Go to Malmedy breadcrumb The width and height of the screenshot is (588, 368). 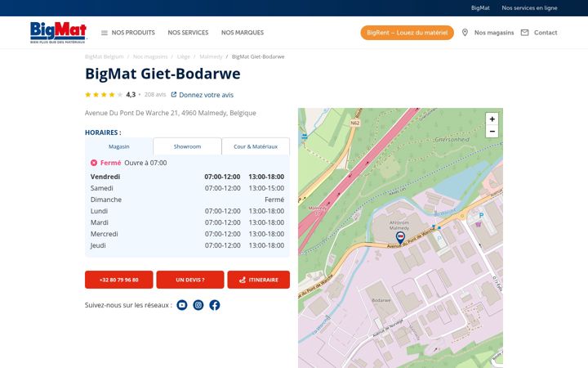pyautogui.click(x=211, y=56)
